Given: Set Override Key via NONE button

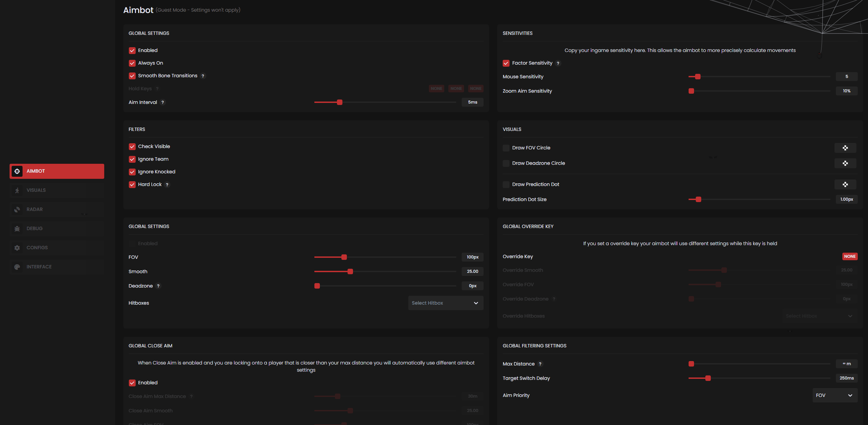Looking at the screenshot, I should tap(849, 256).
